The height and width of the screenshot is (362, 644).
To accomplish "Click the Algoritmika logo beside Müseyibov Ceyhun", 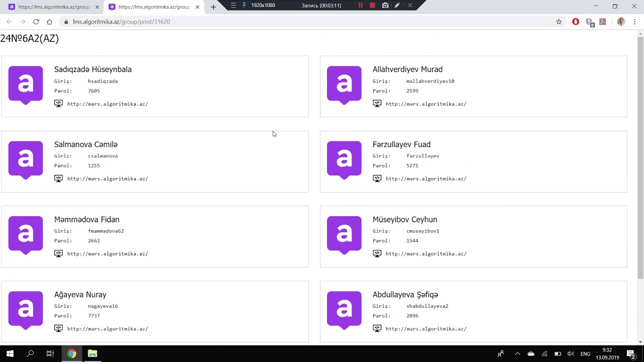I will 344,235.
